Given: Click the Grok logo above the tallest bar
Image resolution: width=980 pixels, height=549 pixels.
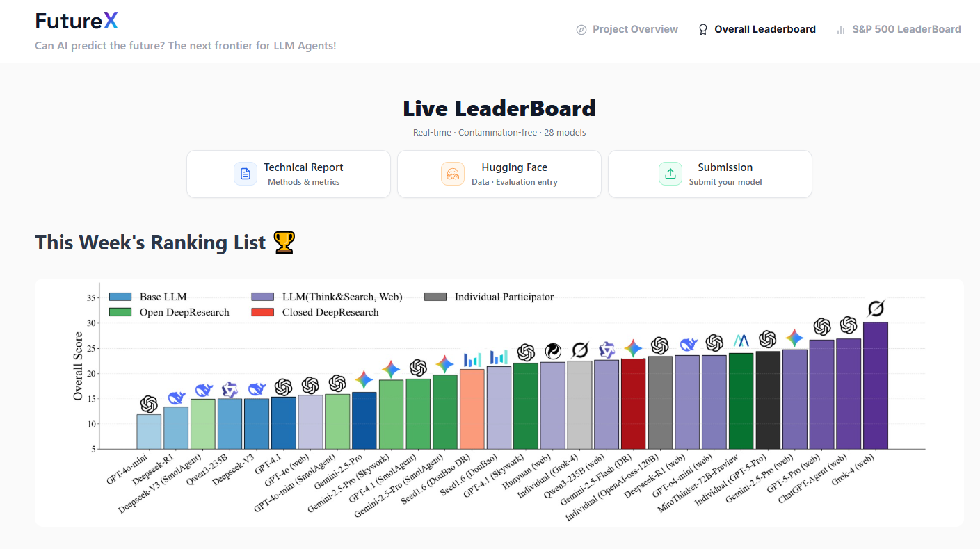Looking at the screenshot, I should pos(876,308).
